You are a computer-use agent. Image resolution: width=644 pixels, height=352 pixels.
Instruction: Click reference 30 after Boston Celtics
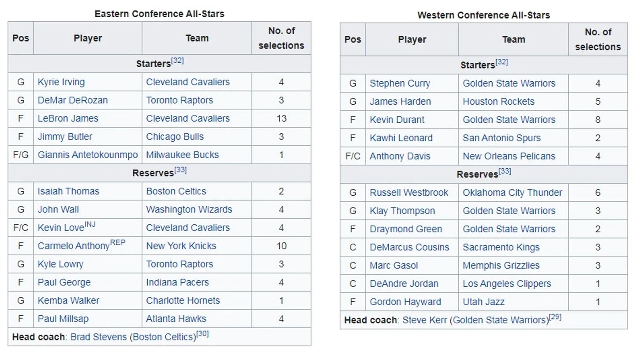coord(202,334)
